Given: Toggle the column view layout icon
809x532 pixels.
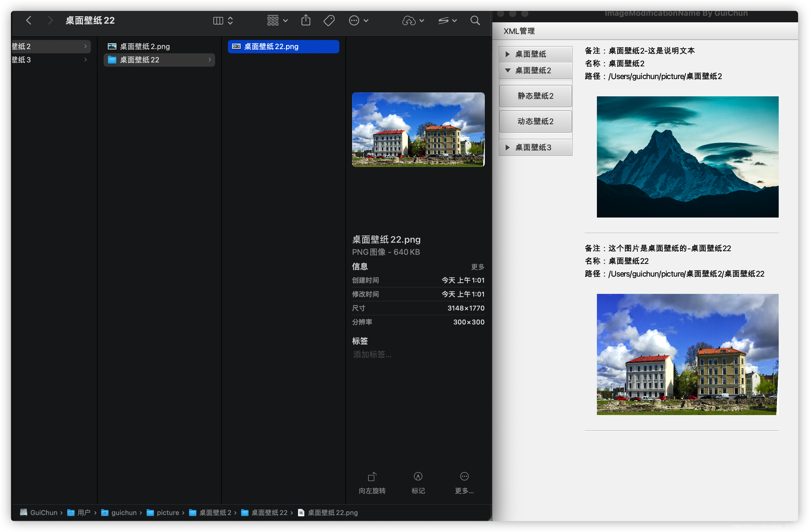Looking at the screenshot, I should (x=217, y=21).
